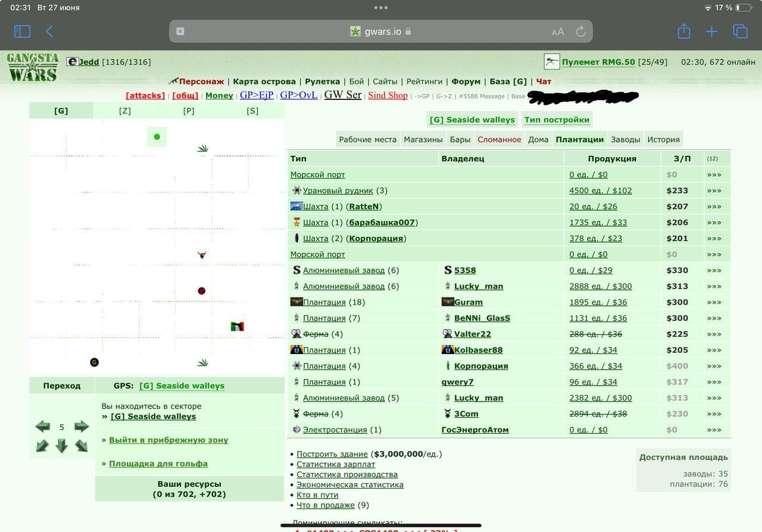The image size is (762, 532).
Task: Open owner link ГосЭнергоАтом
Action: pos(475,430)
